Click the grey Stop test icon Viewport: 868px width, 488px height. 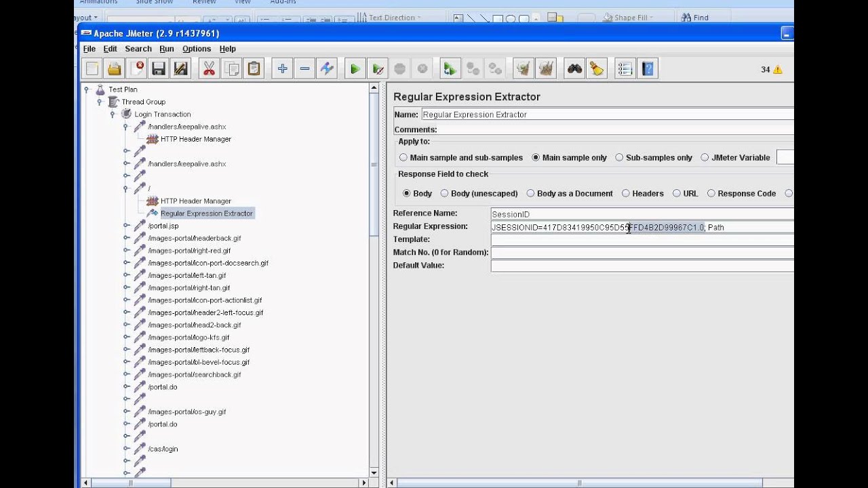(400, 68)
